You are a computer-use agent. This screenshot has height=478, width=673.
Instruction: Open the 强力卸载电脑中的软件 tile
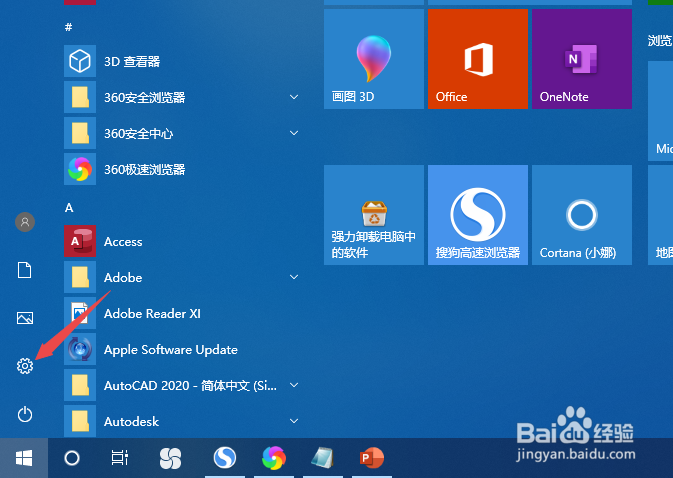[x=374, y=215]
